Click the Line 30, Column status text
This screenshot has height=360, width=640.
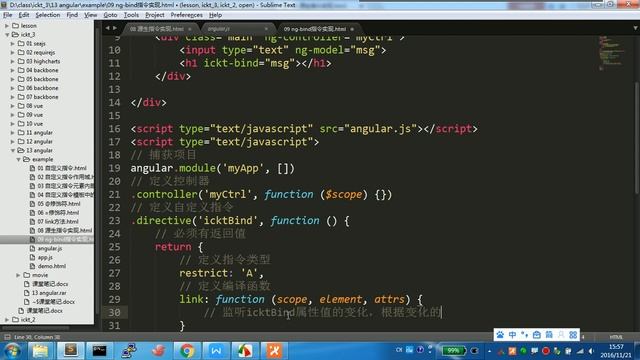tap(37, 337)
